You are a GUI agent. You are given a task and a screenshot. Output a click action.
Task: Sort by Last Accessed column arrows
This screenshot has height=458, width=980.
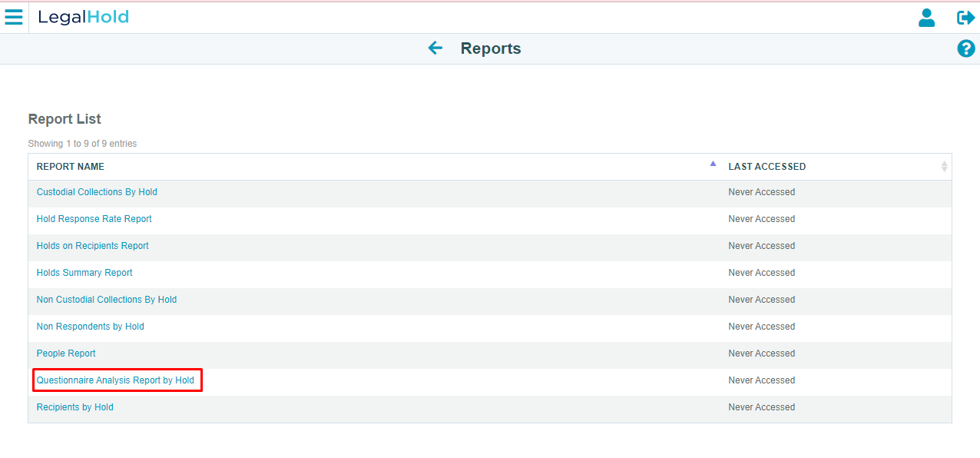[x=944, y=167]
